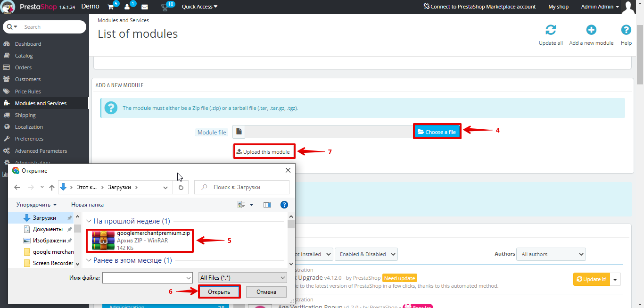Click Upload this module button
Screen dimensions: 644x308
[x=264, y=151]
